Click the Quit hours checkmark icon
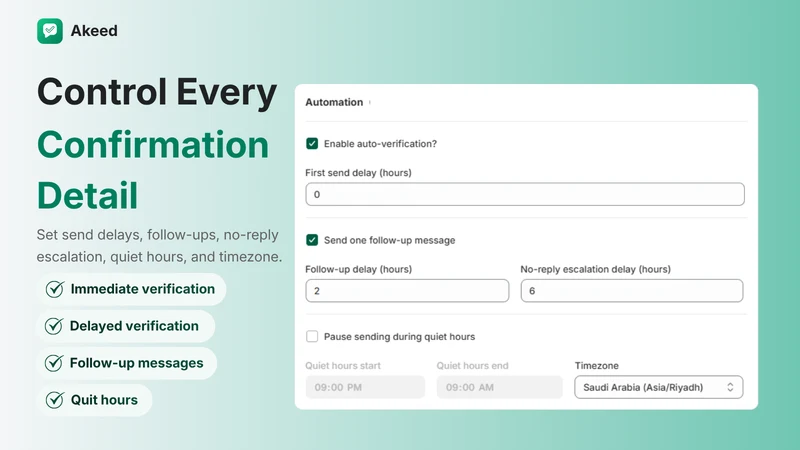This screenshot has height=450, width=800. 55,400
